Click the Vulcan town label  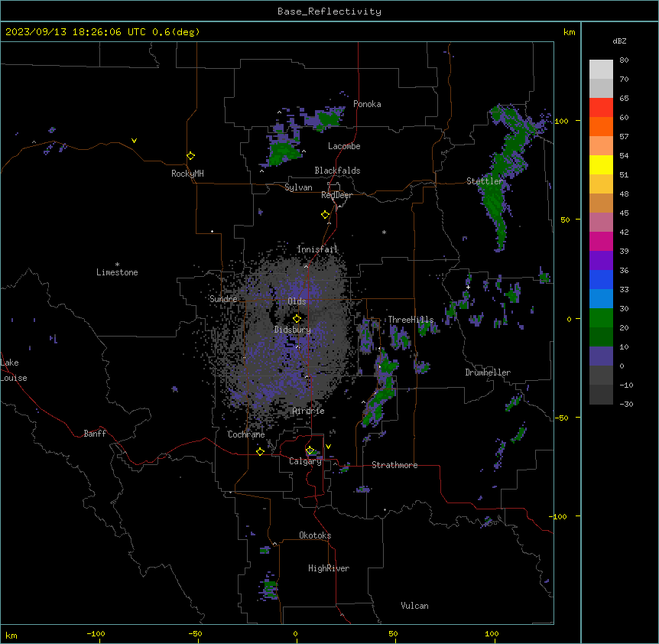pos(414,606)
